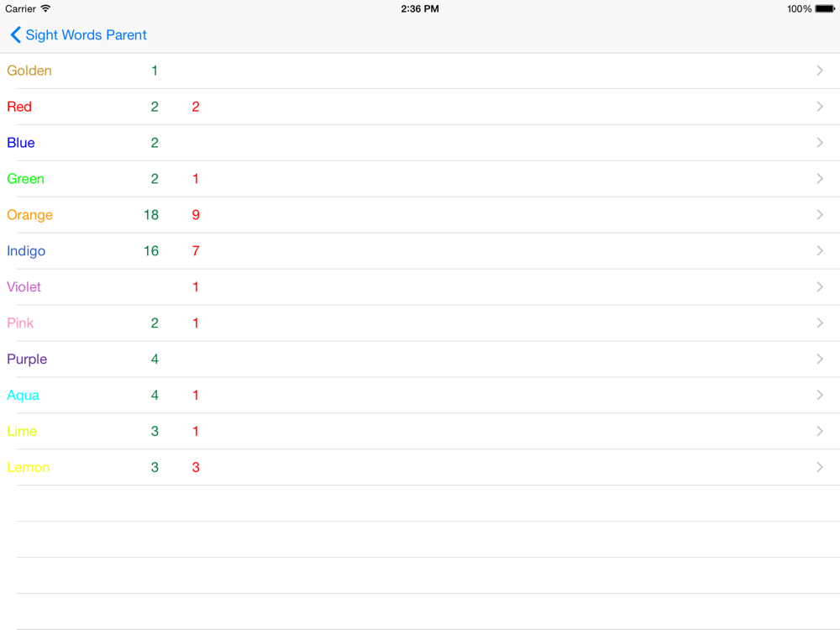Expand Blue row disclosure chevron
Screen dimensions: 840x630
pos(820,143)
